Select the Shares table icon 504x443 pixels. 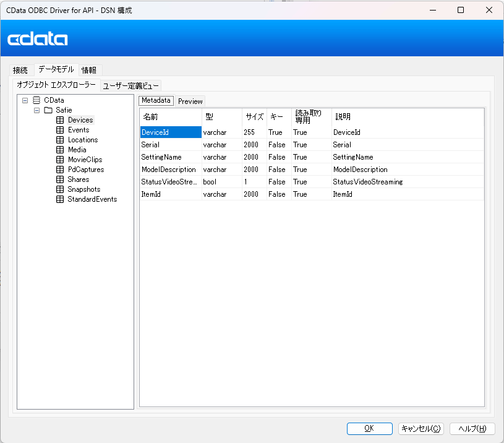(x=60, y=179)
